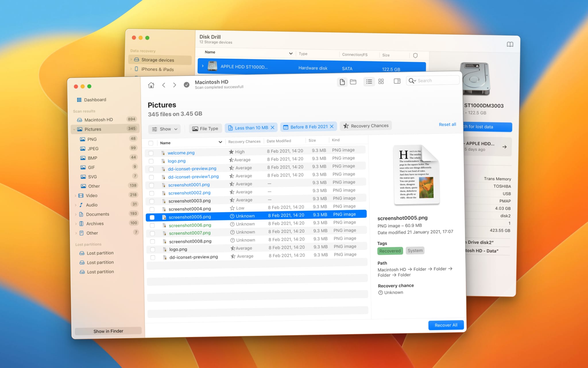Check the screenshot0004.png checkbox
Screen dimensions: 588x368
coord(152,210)
